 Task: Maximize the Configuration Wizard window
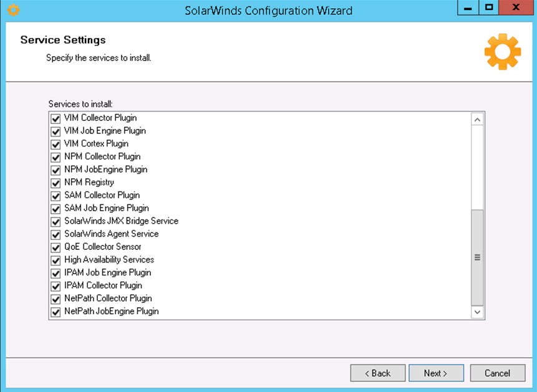(x=489, y=8)
